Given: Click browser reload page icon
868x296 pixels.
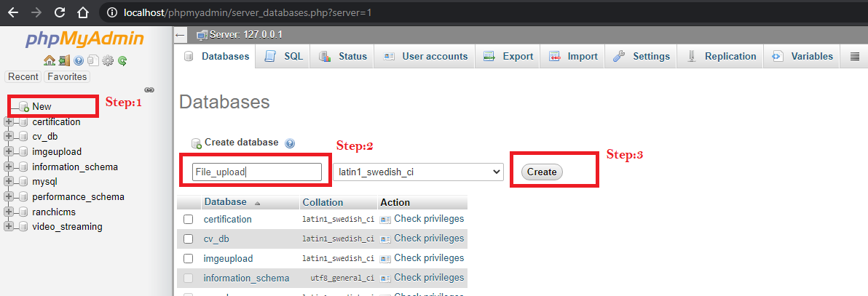Looking at the screenshot, I should click(x=60, y=12).
